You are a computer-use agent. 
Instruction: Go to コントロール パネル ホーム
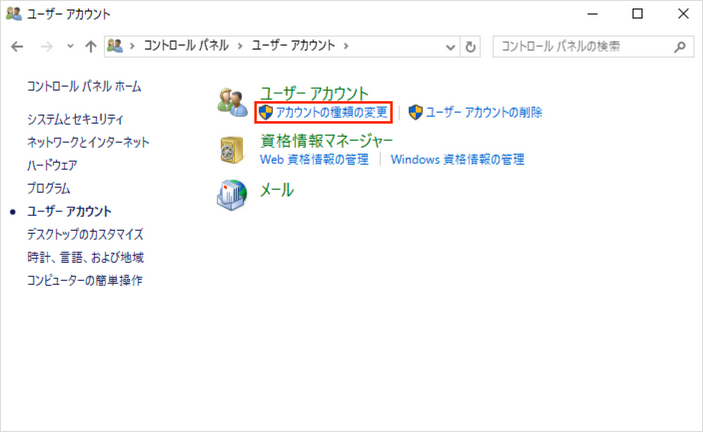tap(83, 87)
